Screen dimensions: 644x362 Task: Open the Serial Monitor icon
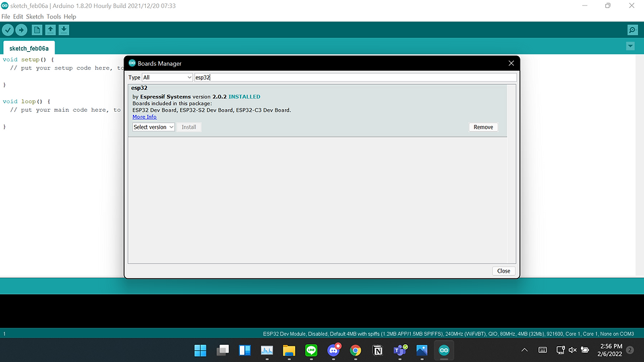click(632, 30)
